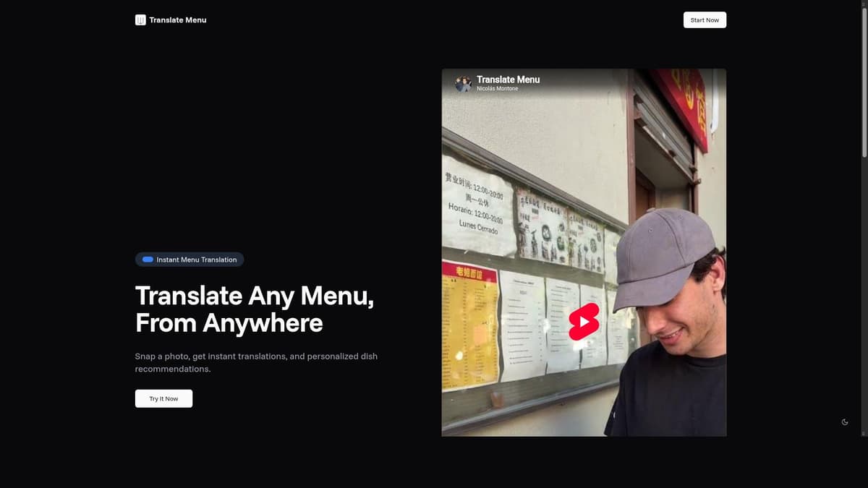Viewport: 868px width, 488px height.
Task: Enable the blue toggle beside the badge text
Action: [x=147, y=259]
